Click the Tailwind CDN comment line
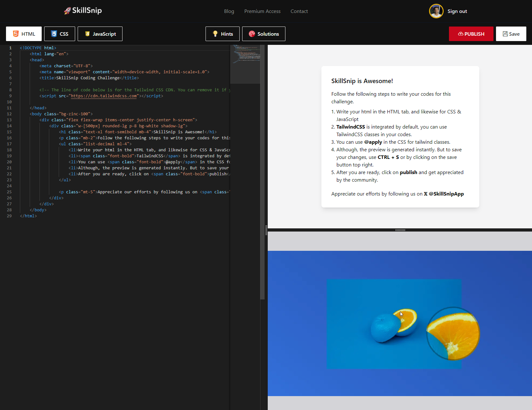 pos(135,90)
